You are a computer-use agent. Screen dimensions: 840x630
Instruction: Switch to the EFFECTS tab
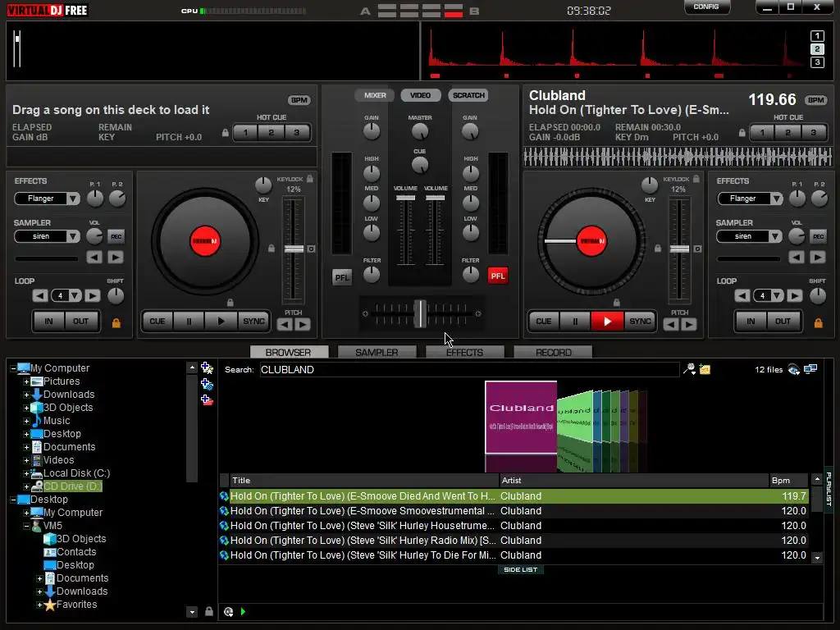click(464, 353)
